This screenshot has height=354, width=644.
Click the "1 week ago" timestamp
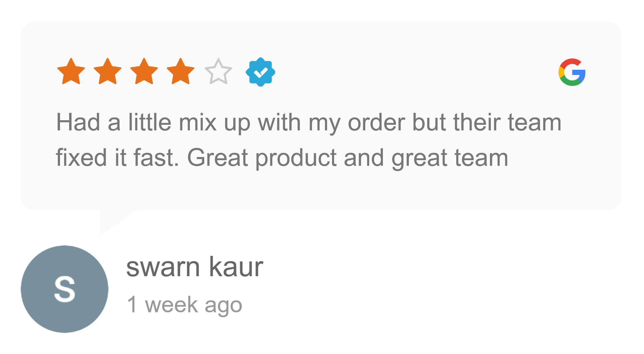pyautogui.click(x=185, y=305)
